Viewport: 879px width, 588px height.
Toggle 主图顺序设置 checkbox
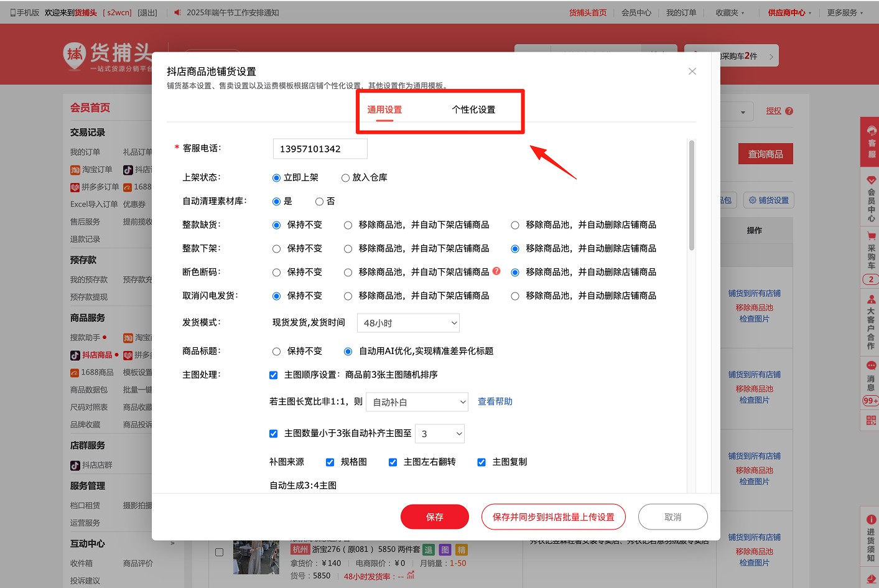[273, 375]
